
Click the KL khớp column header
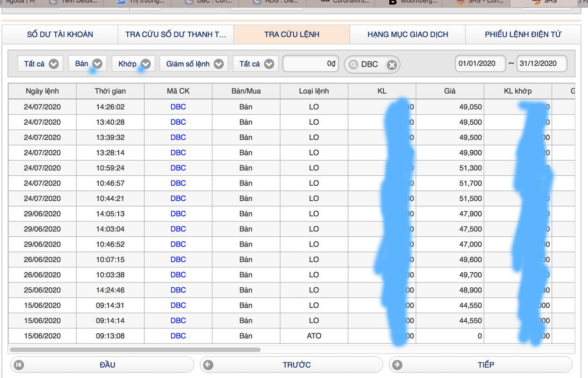[x=518, y=91]
